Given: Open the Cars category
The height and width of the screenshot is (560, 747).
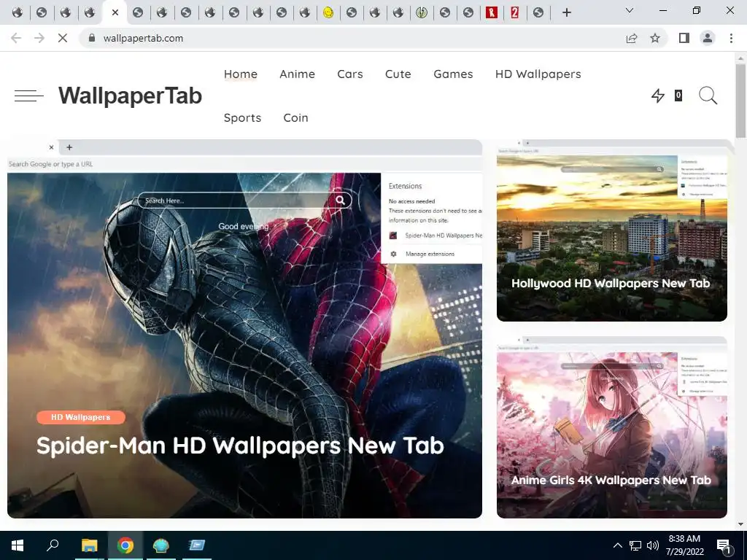Looking at the screenshot, I should point(350,74).
